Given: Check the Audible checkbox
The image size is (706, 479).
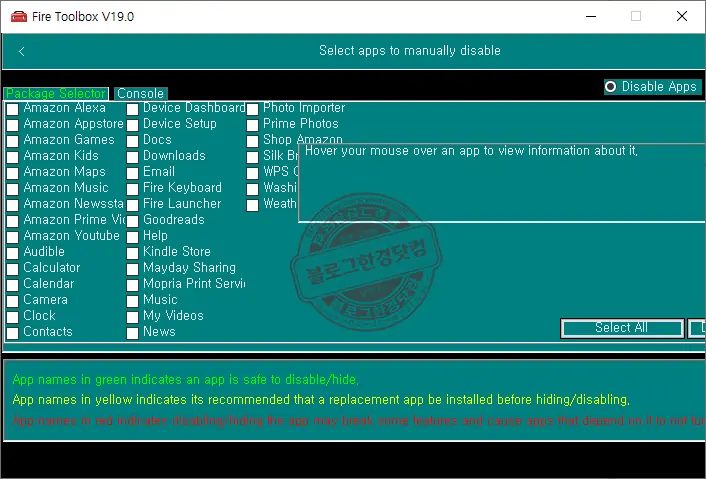Looking at the screenshot, I should point(13,253).
